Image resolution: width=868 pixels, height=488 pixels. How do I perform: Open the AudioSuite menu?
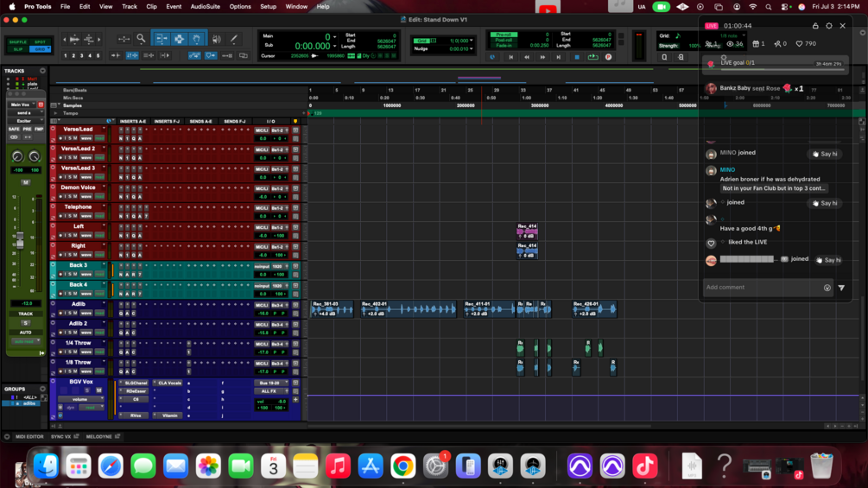(206, 7)
